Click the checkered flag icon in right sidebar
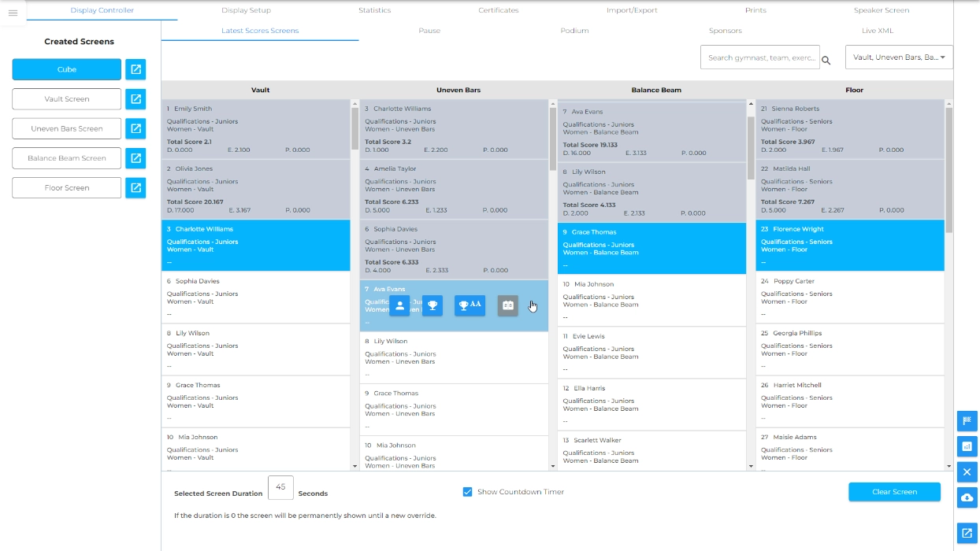The height and width of the screenshot is (551, 980). point(967,420)
